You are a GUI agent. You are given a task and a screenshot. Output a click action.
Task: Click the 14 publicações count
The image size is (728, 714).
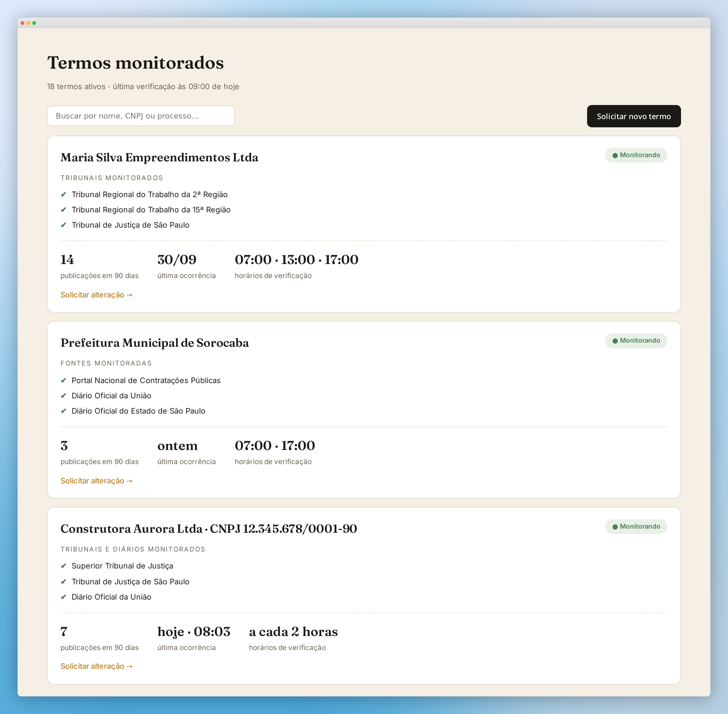click(x=67, y=260)
